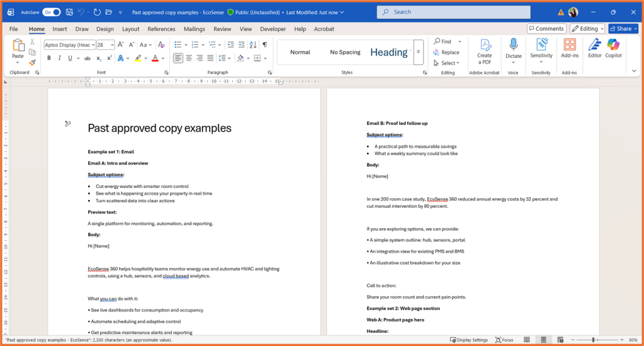Click the zoom slider handle
This screenshot has width=644, height=346.
[593, 340]
